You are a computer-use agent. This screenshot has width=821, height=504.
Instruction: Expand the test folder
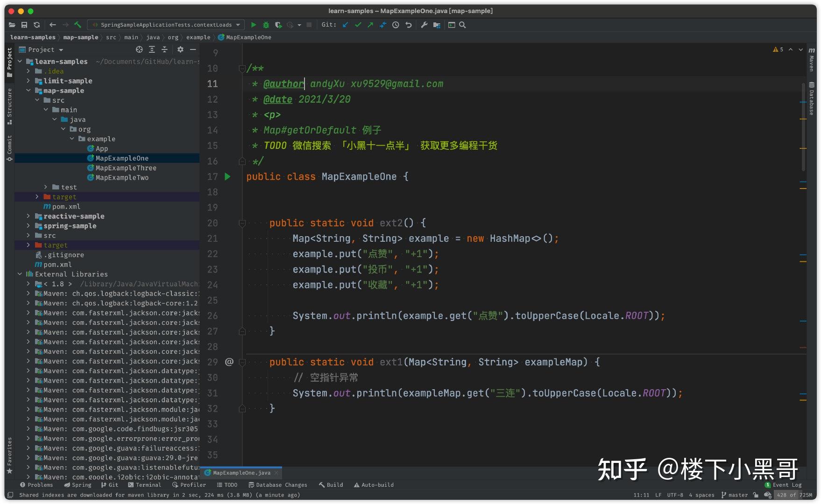(46, 187)
